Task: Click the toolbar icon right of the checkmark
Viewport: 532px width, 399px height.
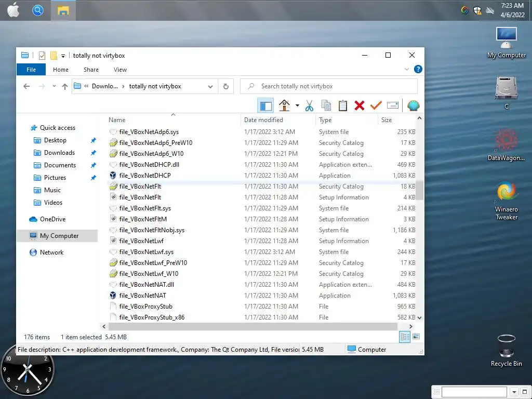Action: (x=393, y=105)
